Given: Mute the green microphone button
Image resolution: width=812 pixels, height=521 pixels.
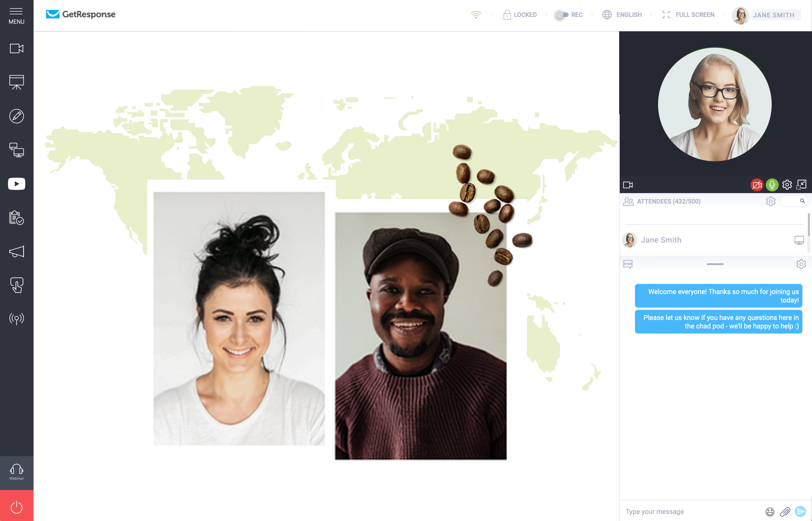Looking at the screenshot, I should (772, 185).
